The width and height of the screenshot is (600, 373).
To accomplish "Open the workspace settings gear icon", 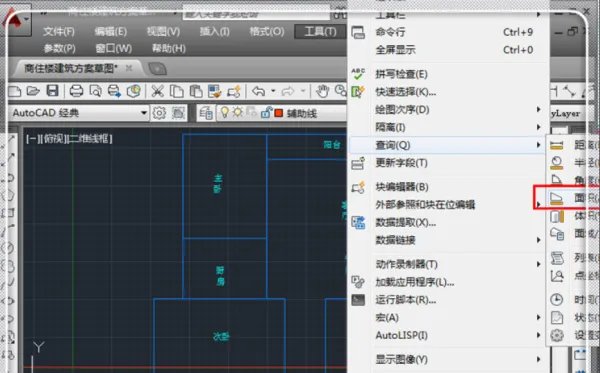I will pyautogui.click(x=159, y=113).
